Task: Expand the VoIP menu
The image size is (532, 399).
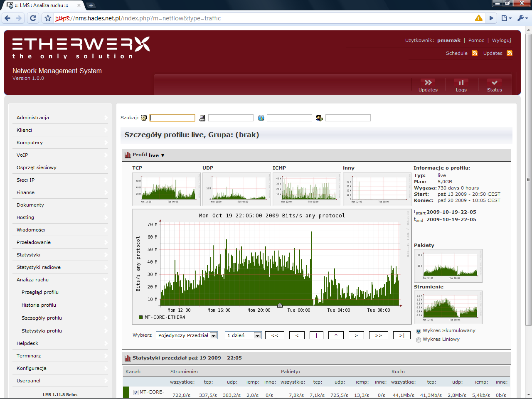Action: (x=60, y=155)
